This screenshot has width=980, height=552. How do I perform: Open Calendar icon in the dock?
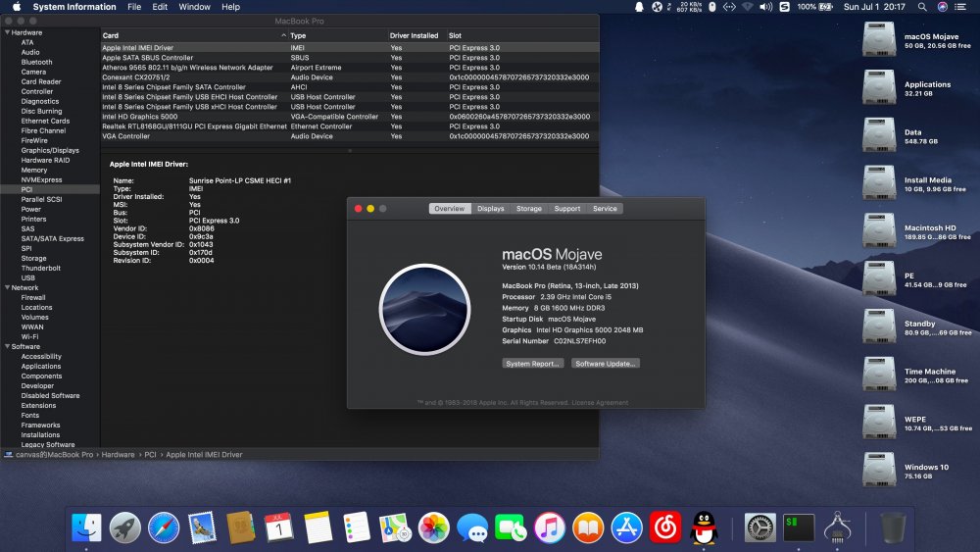coord(278,527)
